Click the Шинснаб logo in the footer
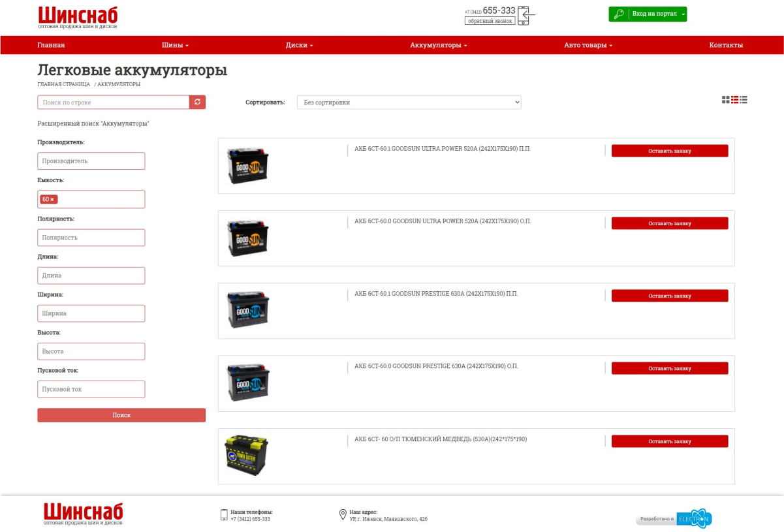The width and height of the screenshot is (784, 532). click(x=84, y=514)
